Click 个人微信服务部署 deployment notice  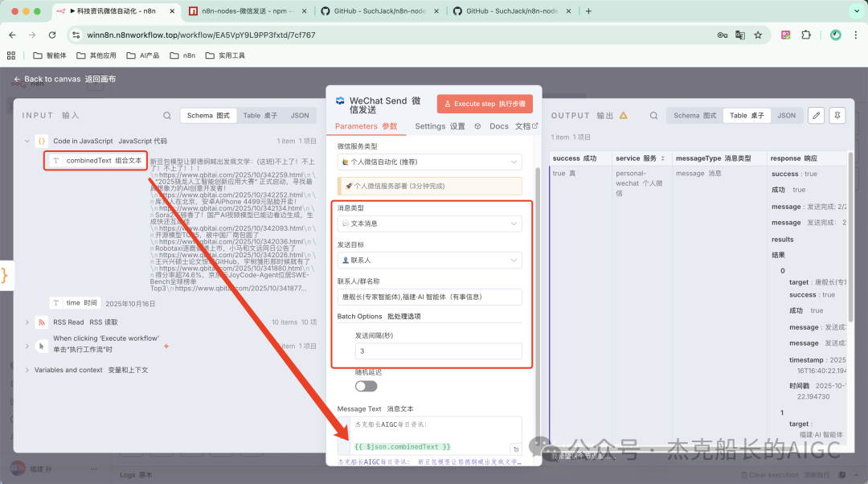pos(429,186)
